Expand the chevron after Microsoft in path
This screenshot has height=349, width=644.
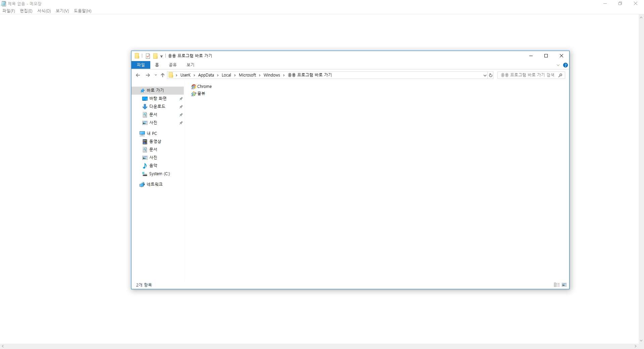[x=260, y=75]
